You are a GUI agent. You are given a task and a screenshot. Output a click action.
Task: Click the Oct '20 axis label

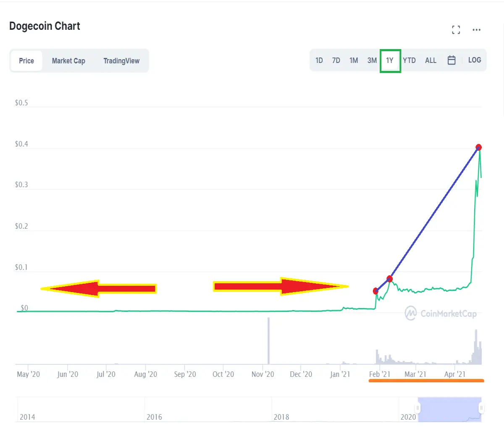(223, 374)
